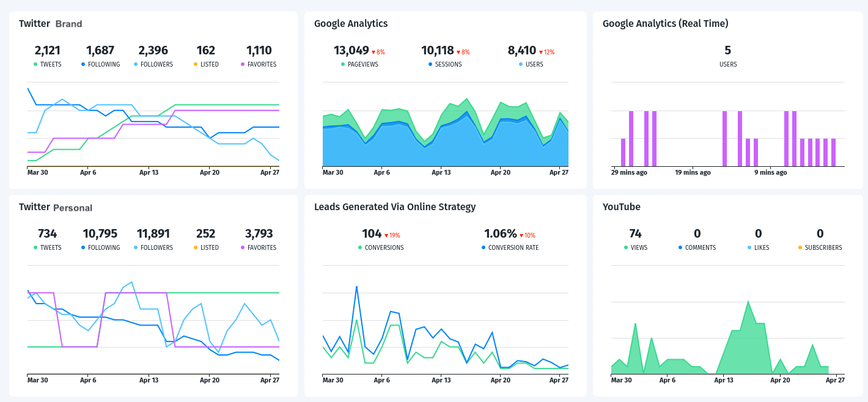Viewport: 868px width, 402px height.
Task: Click the green VIEWS dot in the YouTube widget
Action: tap(625, 247)
